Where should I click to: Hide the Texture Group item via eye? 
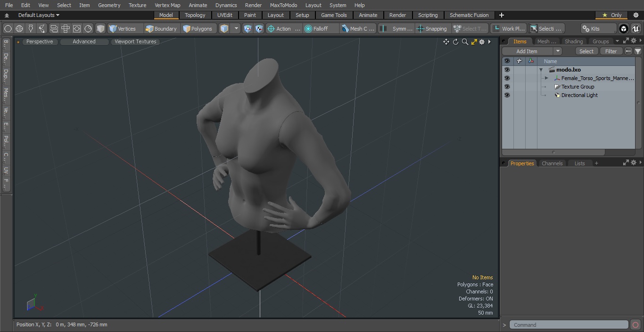(507, 87)
